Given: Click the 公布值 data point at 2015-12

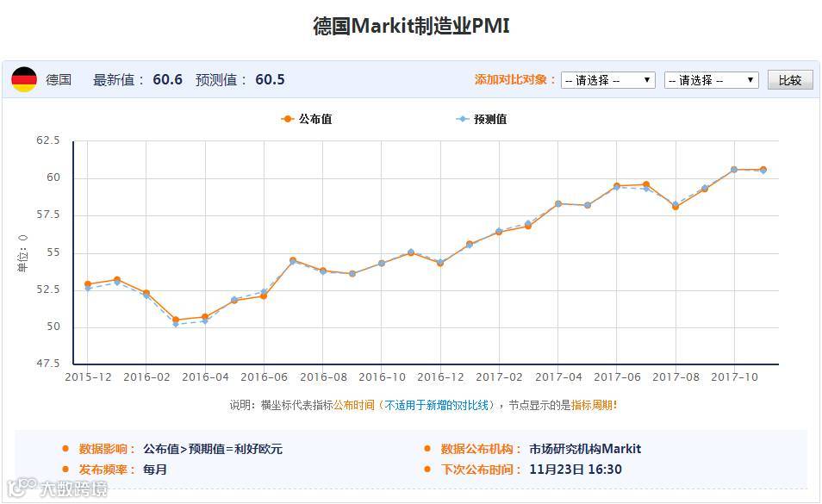Looking at the screenshot, I should (88, 284).
